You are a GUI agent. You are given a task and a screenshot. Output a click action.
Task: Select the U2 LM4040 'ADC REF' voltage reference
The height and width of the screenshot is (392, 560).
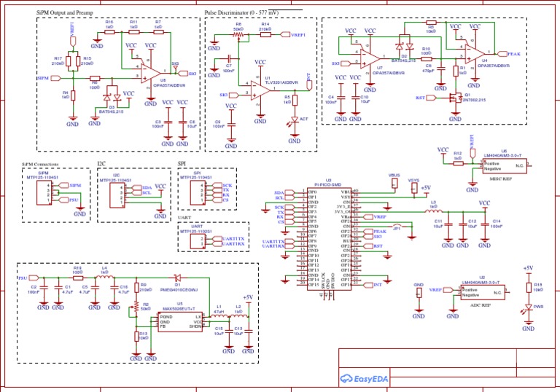(483, 292)
